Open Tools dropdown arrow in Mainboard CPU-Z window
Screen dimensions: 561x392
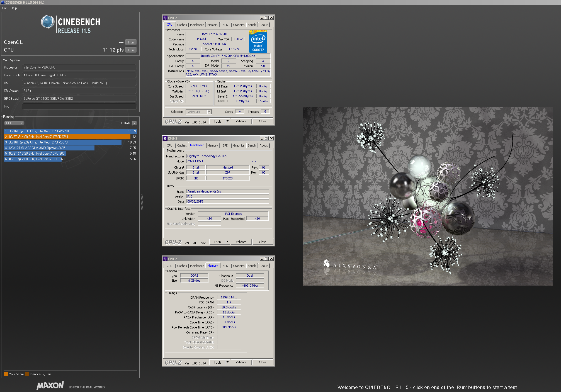click(227, 242)
